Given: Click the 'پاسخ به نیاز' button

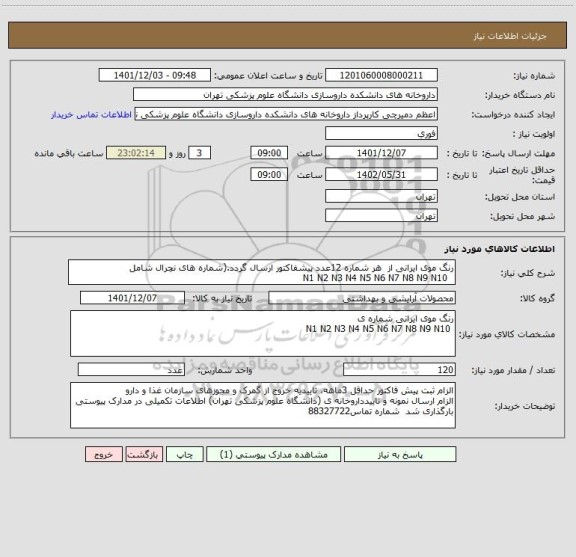Looking at the screenshot, I should (x=400, y=454).
